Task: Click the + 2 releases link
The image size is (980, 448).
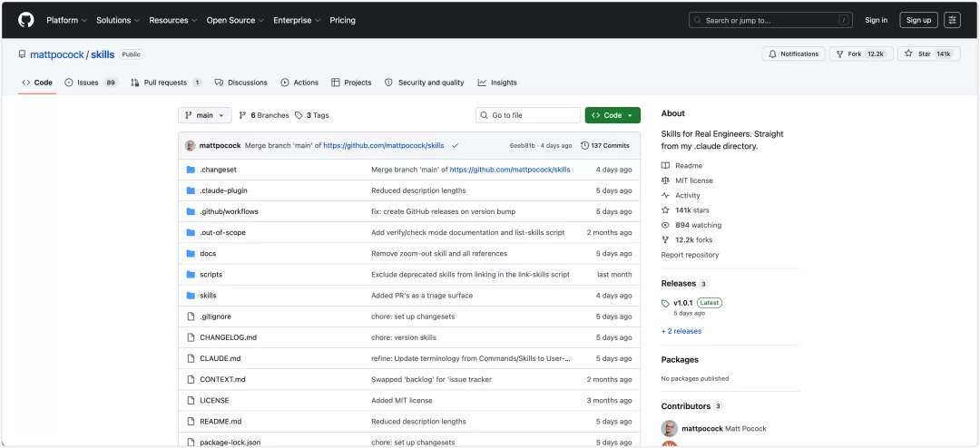Action: (x=681, y=331)
